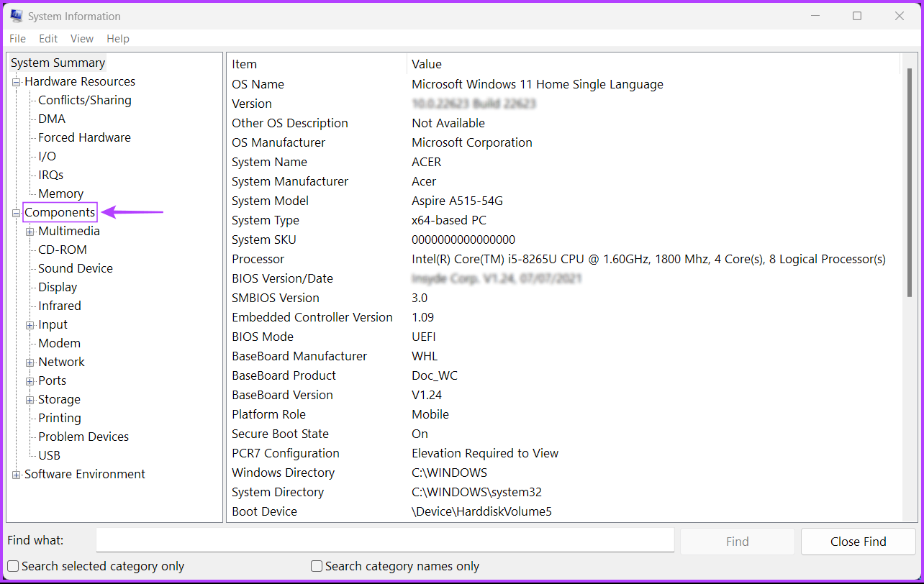Select Problem Devices tree item
Screen dimensions: 924x584
point(83,437)
